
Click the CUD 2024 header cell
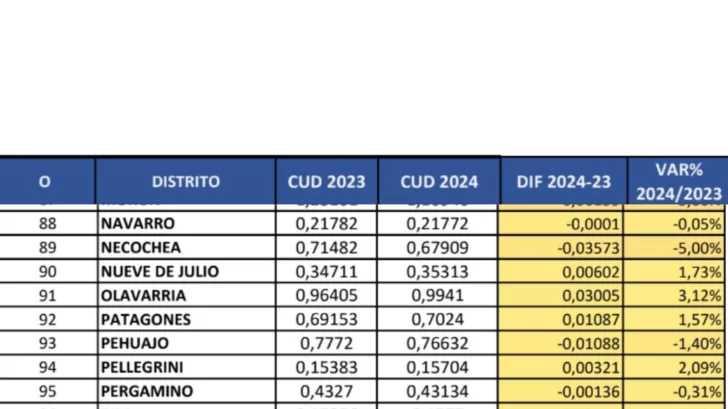point(439,182)
